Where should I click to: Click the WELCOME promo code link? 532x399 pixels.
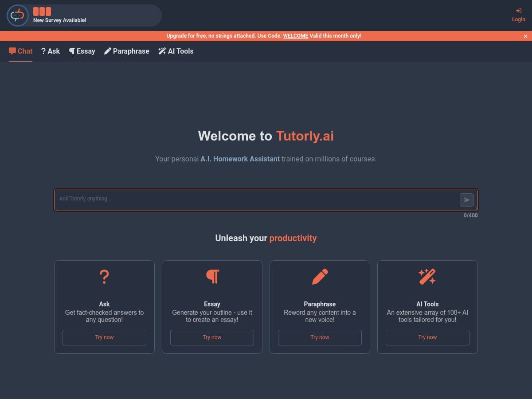[296, 36]
